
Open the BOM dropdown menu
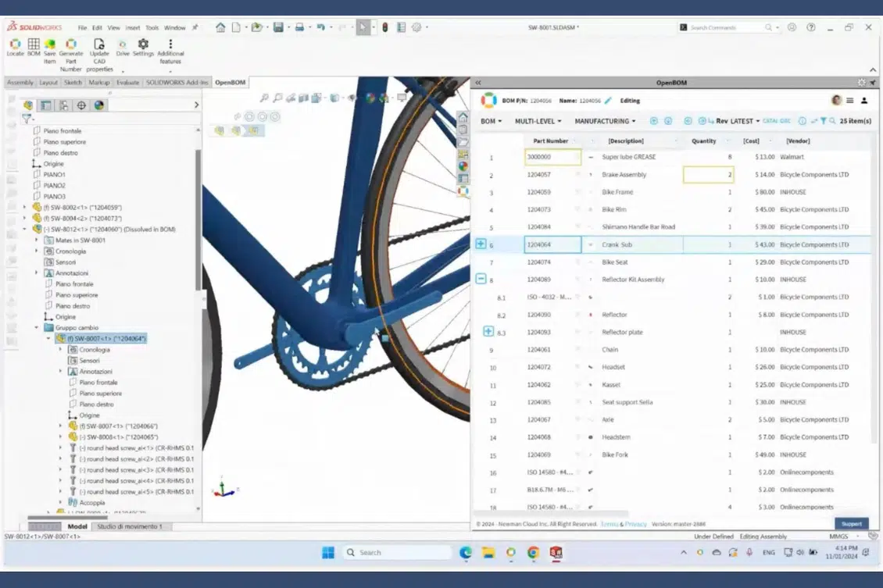click(x=491, y=121)
